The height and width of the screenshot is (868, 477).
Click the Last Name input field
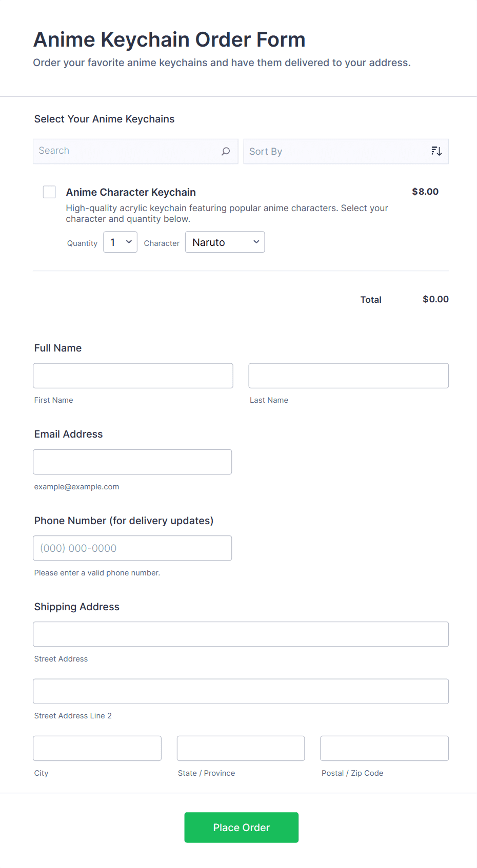pyautogui.click(x=348, y=376)
